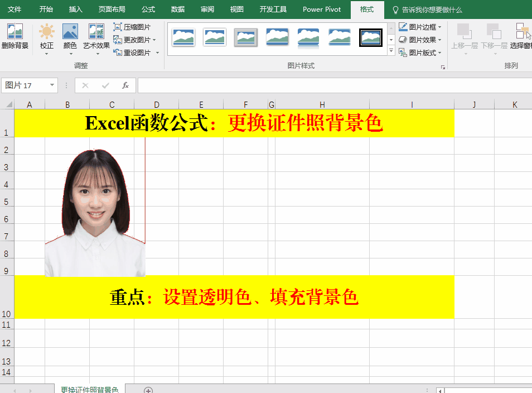Add a new sheet with the plus button
Screen dimensions: 532x393
point(148,390)
